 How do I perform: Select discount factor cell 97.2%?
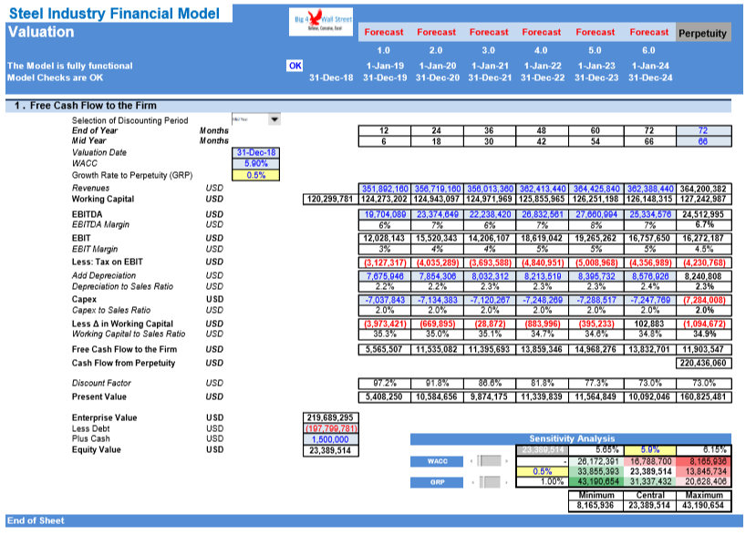(385, 383)
